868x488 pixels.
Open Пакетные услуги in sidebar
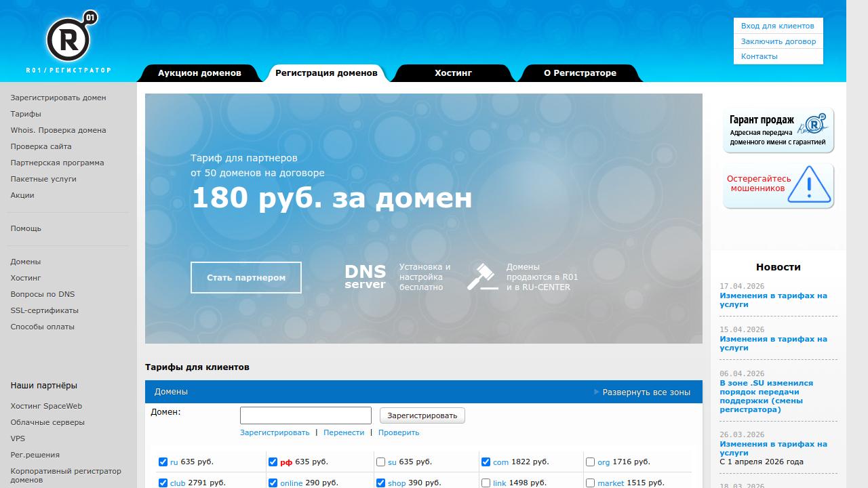point(43,179)
